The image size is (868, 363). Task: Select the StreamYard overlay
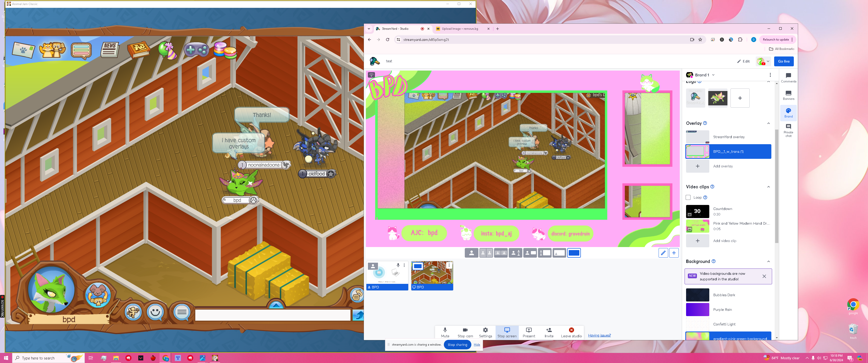[728, 137]
